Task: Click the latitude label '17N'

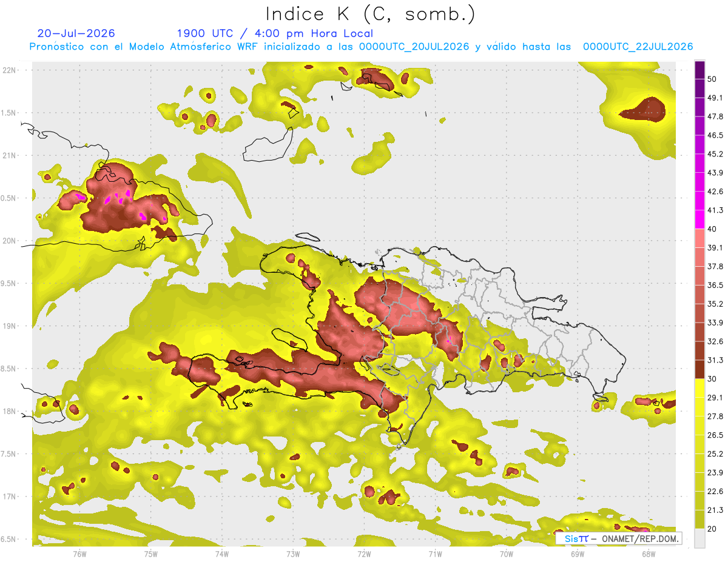Action: [10, 497]
